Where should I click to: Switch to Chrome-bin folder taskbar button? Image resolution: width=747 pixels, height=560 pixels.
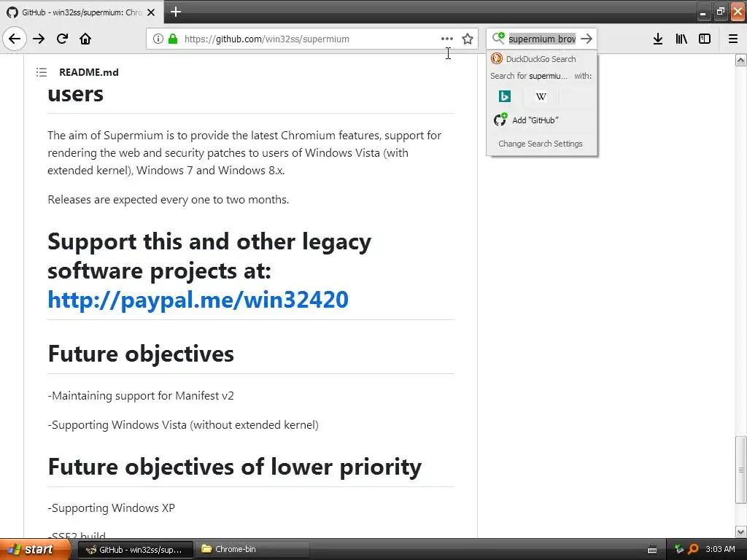[252, 550]
